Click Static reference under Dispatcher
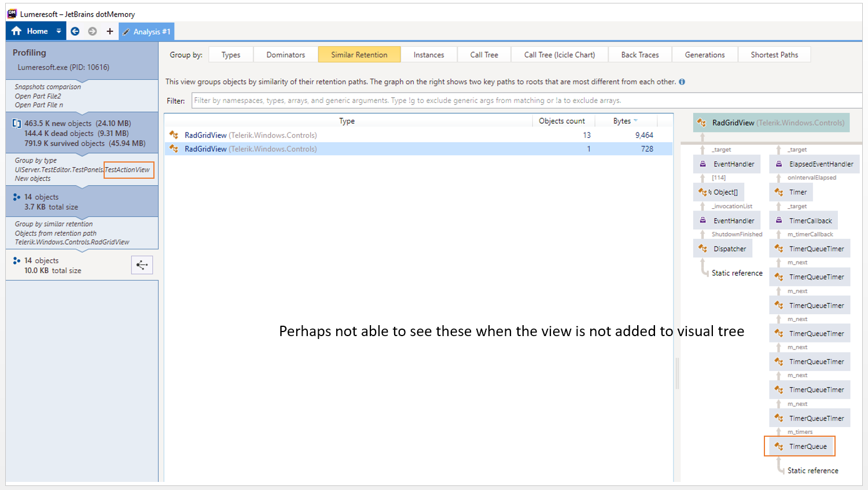The image size is (868, 490). tap(737, 273)
